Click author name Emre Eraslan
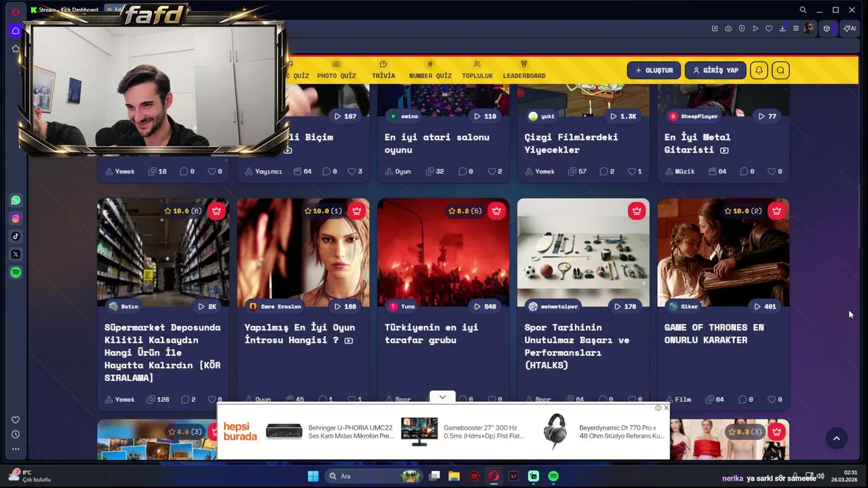Screen dimensions: 868x488 [x=281, y=306]
